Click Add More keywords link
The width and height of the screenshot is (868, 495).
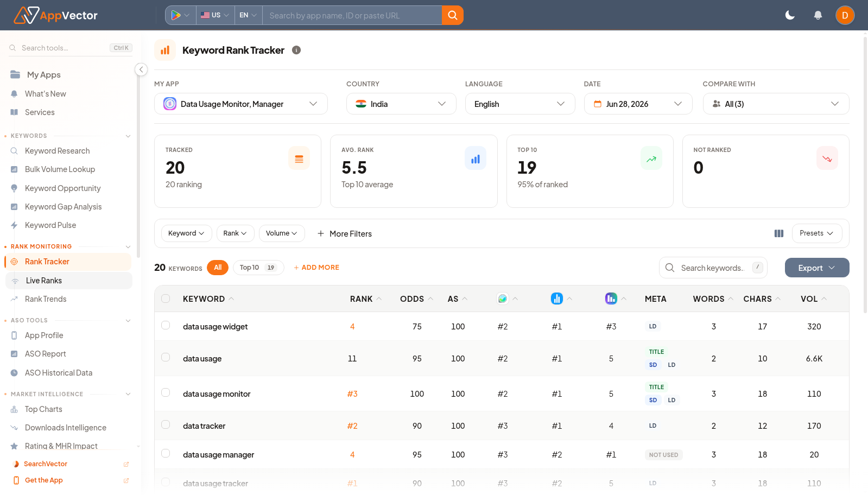[x=316, y=268]
